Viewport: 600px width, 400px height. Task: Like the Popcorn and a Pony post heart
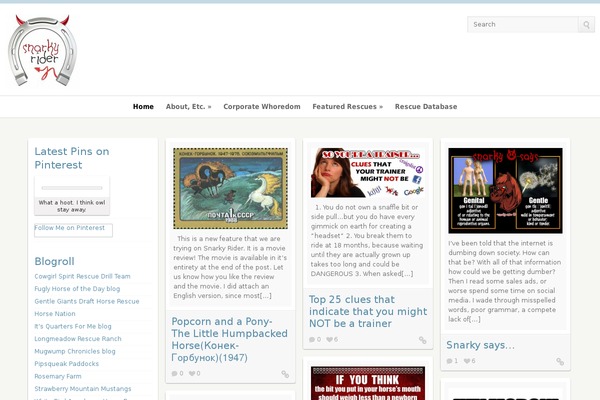tap(192, 373)
